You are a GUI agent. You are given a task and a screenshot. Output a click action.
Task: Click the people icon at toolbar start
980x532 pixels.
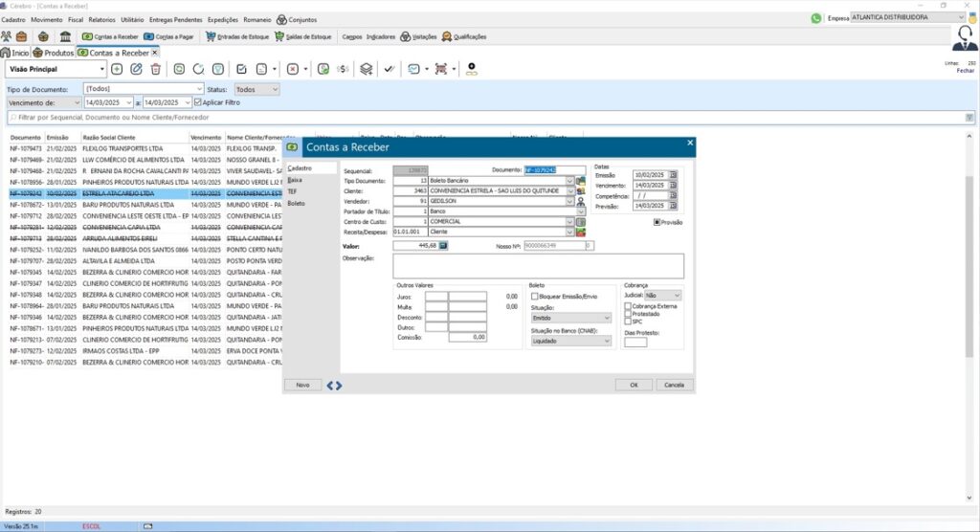7,36
